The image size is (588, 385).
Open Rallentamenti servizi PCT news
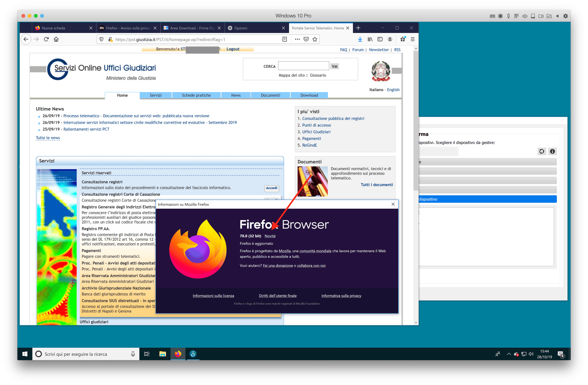[x=86, y=129]
